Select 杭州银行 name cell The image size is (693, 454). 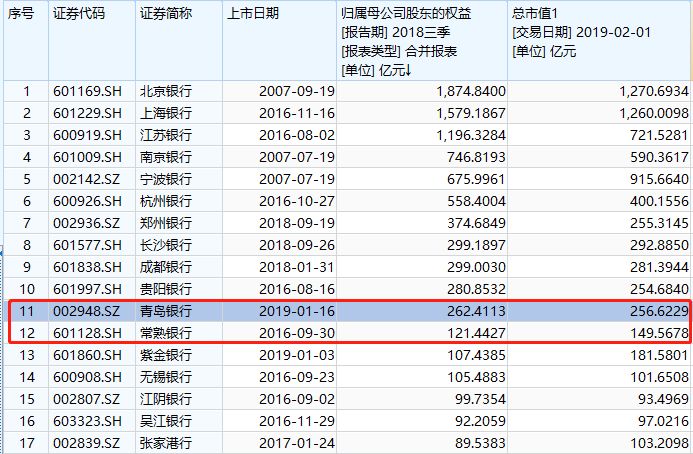coord(166,201)
